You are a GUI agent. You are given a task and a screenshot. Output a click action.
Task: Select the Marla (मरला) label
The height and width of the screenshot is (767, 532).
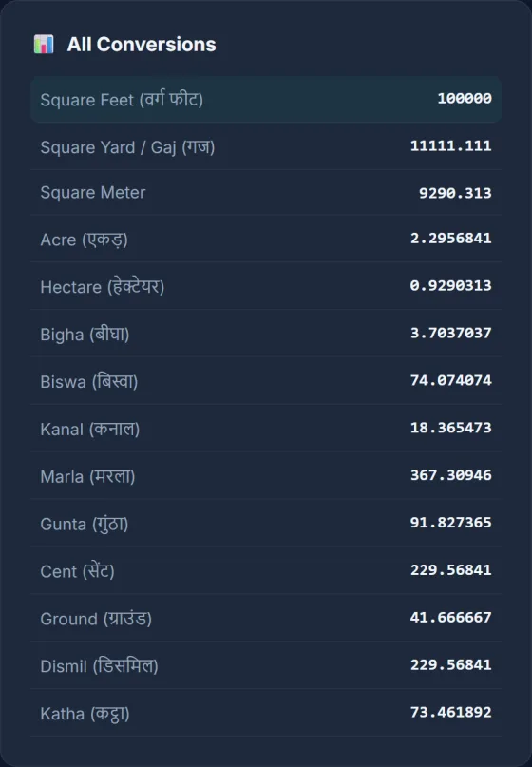point(87,476)
